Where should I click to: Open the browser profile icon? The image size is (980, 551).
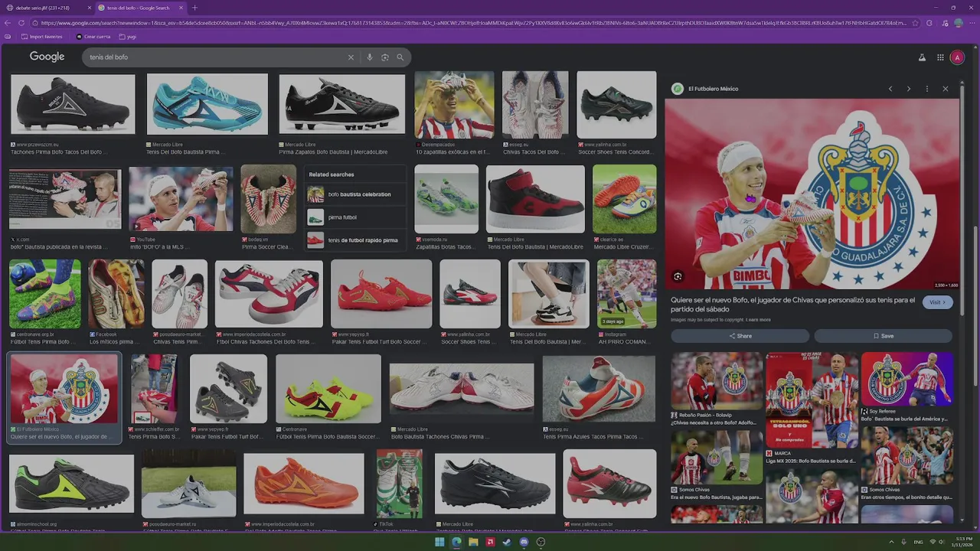coord(959,23)
